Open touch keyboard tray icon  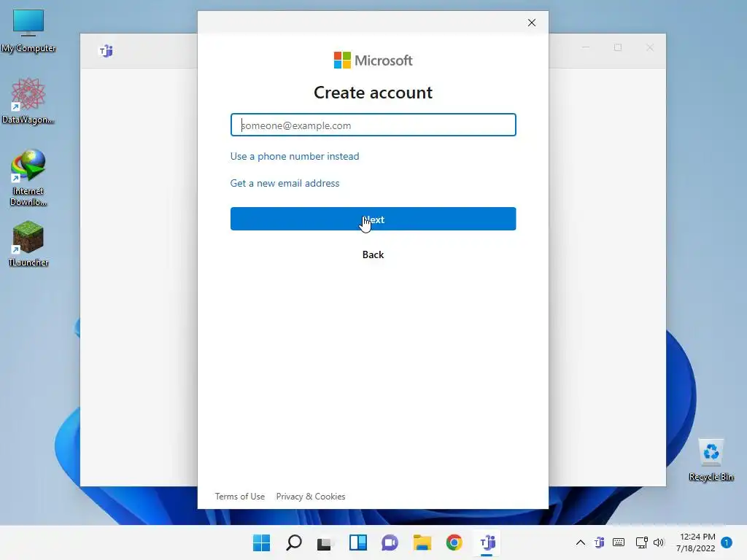pos(619,542)
